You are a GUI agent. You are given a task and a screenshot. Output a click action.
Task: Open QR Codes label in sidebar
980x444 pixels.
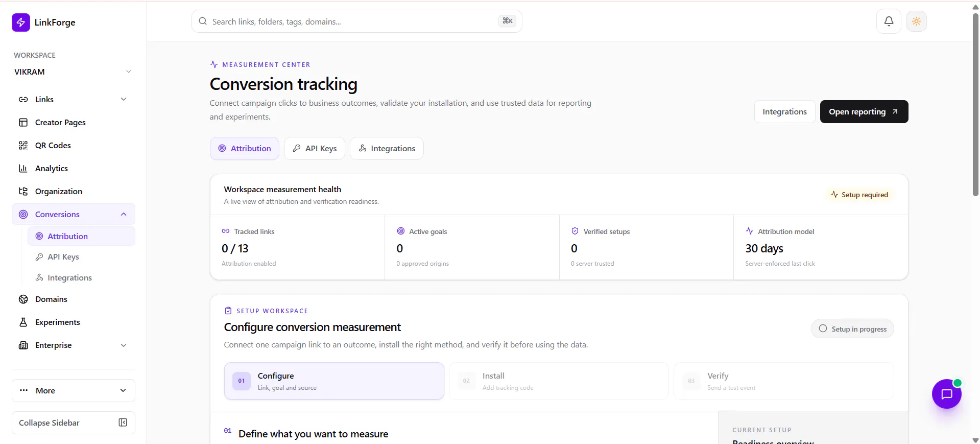coord(53,146)
